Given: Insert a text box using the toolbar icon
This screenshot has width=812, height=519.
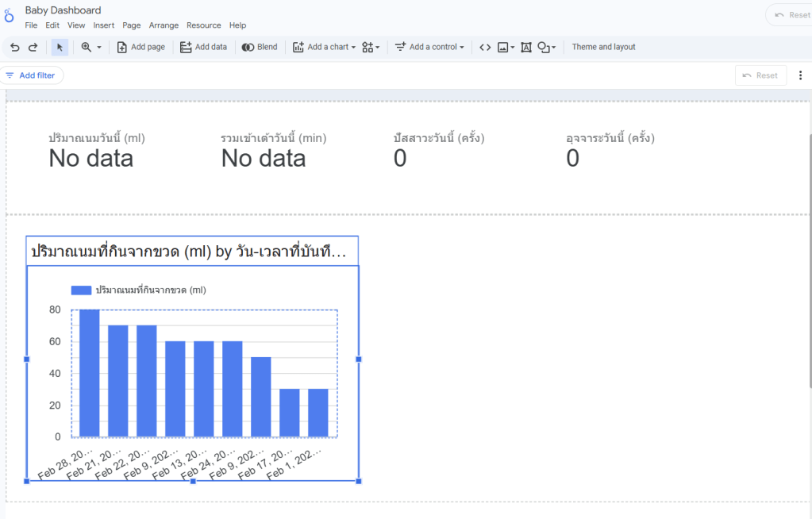Looking at the screenshot, I should coord(525,48).
